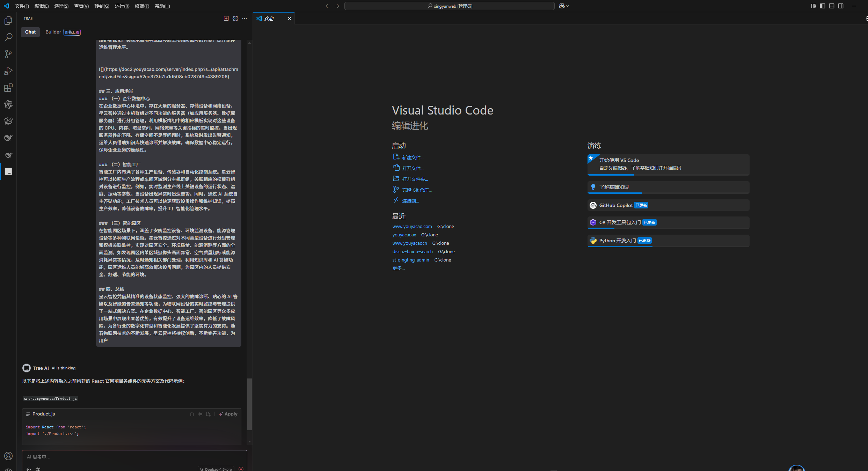Image resolution: width=868 pixels, height=471 pixels.
Task: Open the Copilot dropdown in title bar
Action: coord(564,6)
